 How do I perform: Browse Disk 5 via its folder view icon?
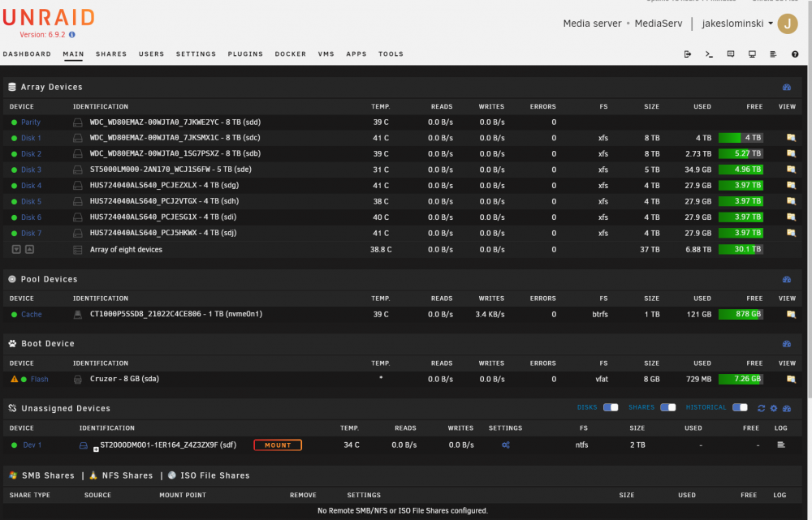coord(791,201)
